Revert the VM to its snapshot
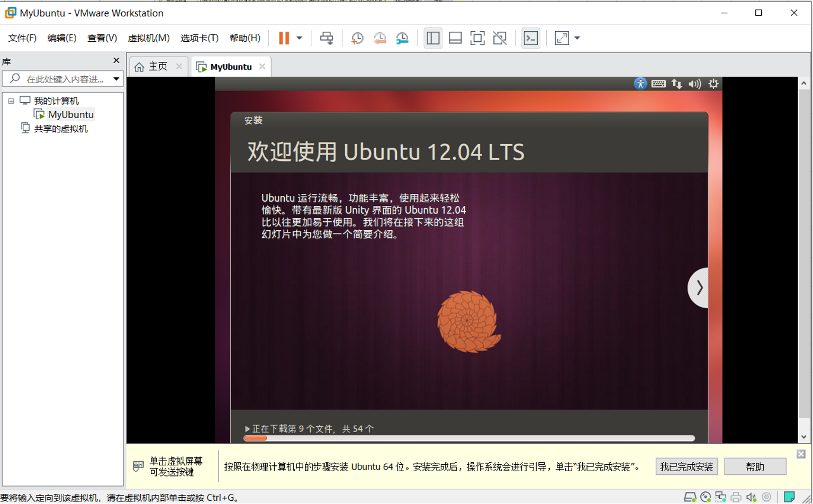Image resolution: width=813 pixels, height=504 pixels. click(380, 38)
